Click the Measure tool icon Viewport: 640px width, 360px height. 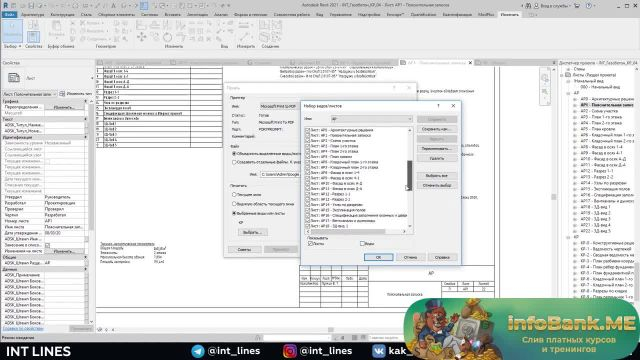click(244, 25)
